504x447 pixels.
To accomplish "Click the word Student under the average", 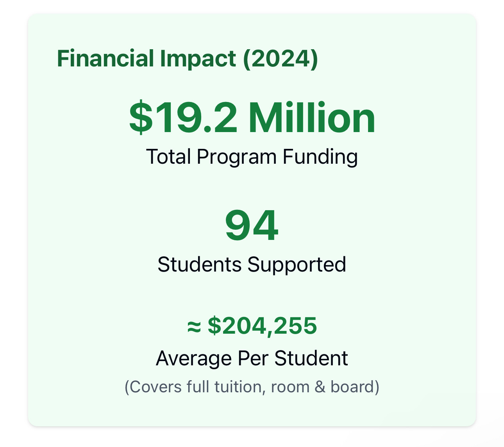I will [311, 358].
